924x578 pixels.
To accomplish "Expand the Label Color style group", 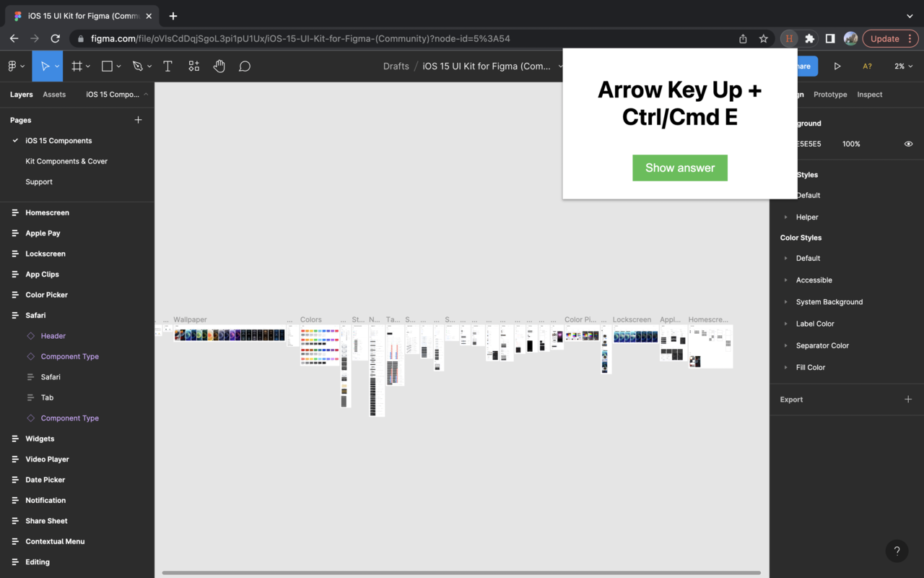I will [x=786, y=324].
